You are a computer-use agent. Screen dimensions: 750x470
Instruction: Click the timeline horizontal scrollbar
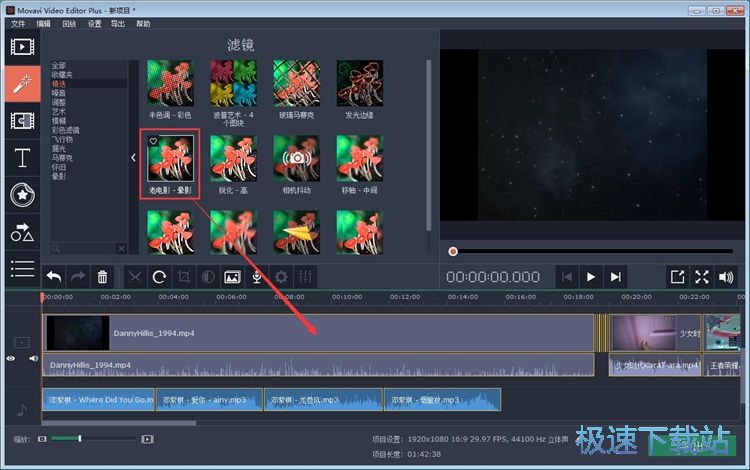pyautogui.click(x=119, y=423)
